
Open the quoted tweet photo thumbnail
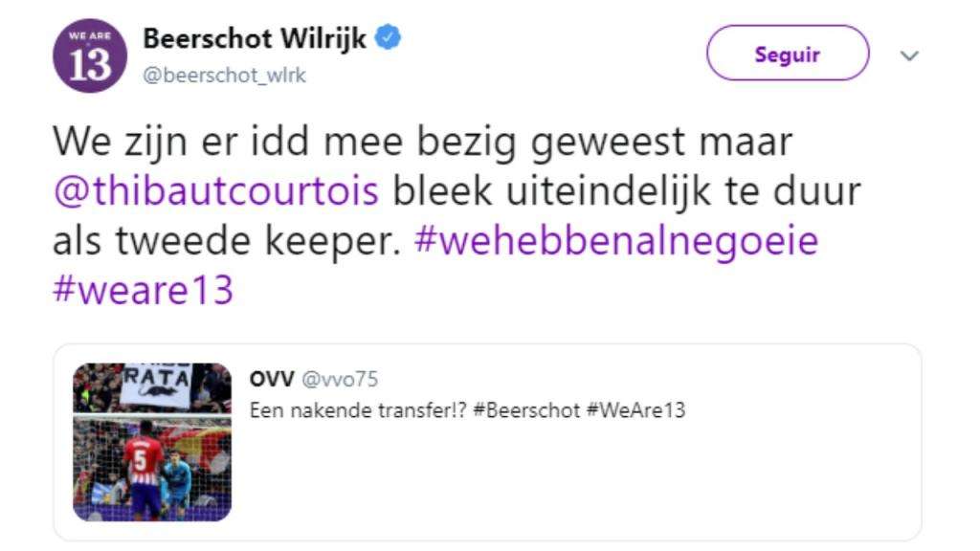(x=152, y=442)
